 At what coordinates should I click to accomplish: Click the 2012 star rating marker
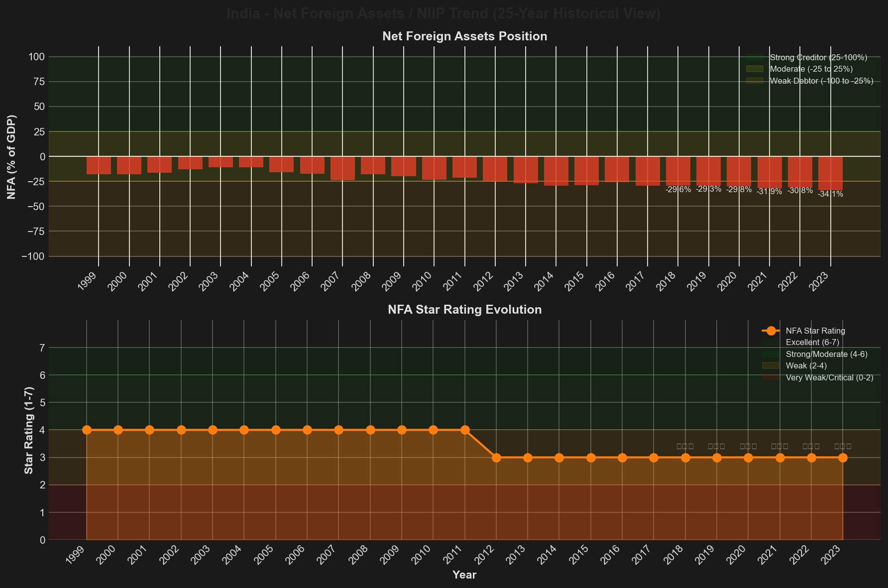(x=496, y=458)
